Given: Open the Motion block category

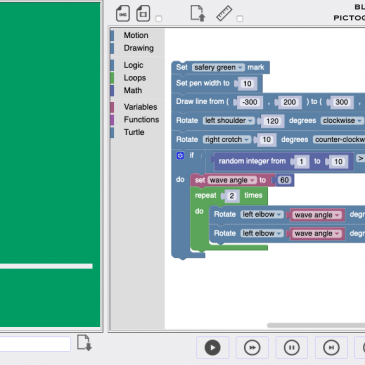Looking at the screenshot, I should 136,35.
